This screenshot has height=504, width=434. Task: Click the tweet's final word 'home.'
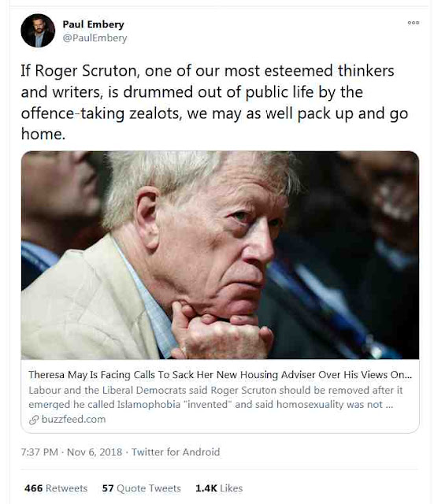pyautogui.click(x=43, y=134)
